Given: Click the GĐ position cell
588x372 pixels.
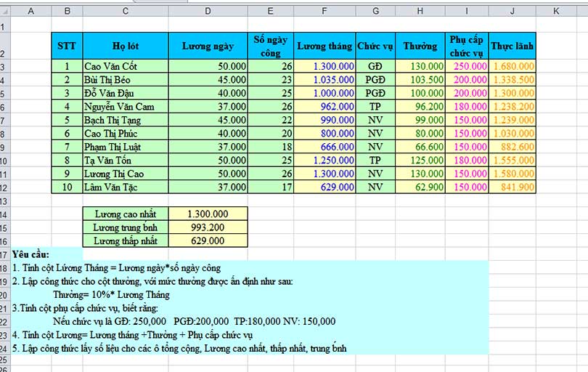Looking at the screenshot, I should click(x=375, y=66).
